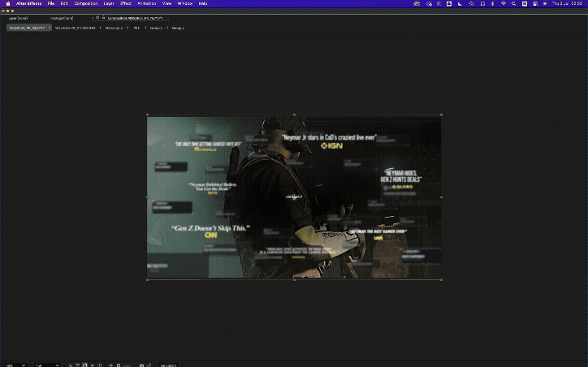Open the headphones menu bar icon

[482, 3]
